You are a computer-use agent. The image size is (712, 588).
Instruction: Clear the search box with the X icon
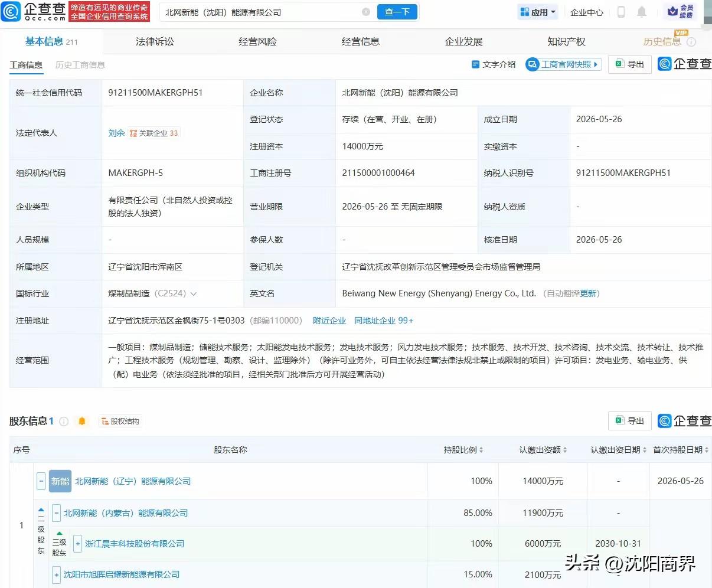tap(366, 12)
